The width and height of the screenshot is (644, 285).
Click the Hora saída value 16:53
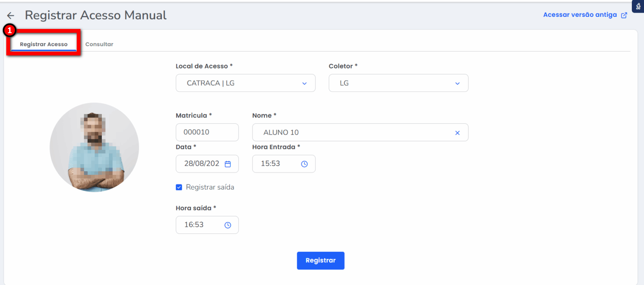[x=194, y=225]
